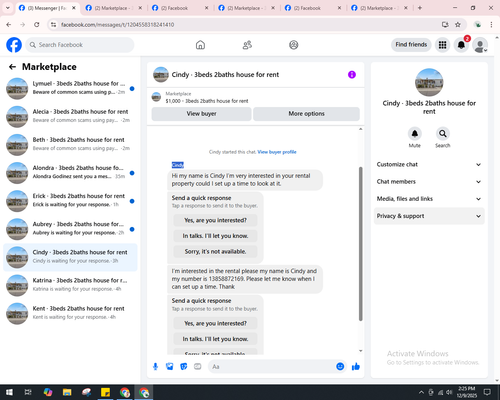Open the Chrome three-dot menu

[491, 24]
